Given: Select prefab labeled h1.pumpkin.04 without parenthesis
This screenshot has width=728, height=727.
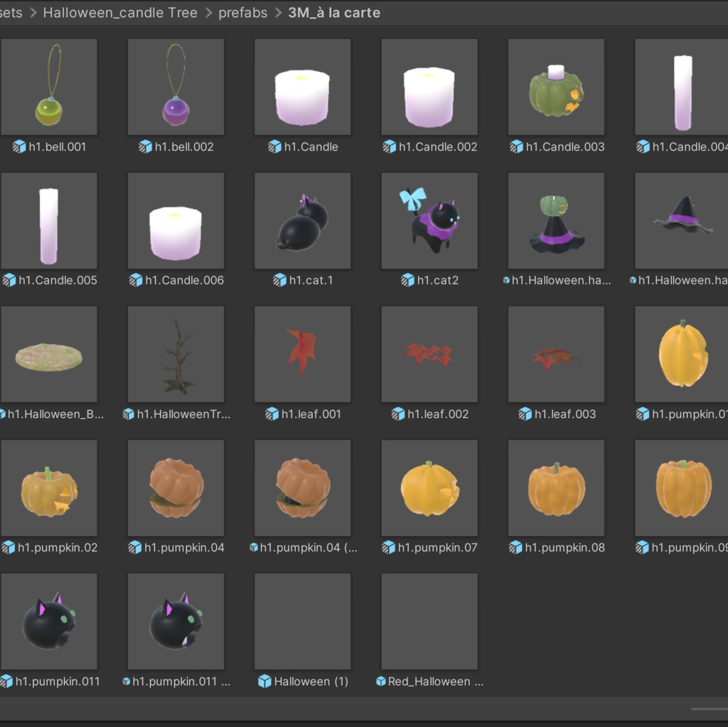Looking at the screenshot, I should 176,488.
